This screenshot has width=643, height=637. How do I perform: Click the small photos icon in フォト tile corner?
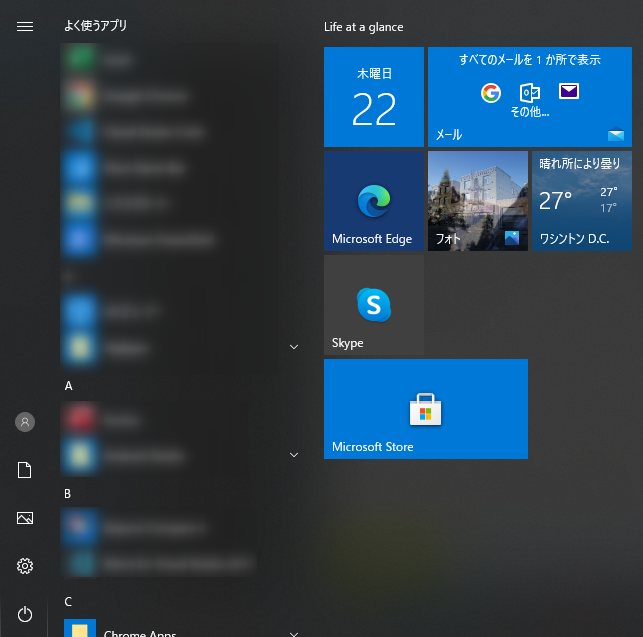click(x=512, y=238)
